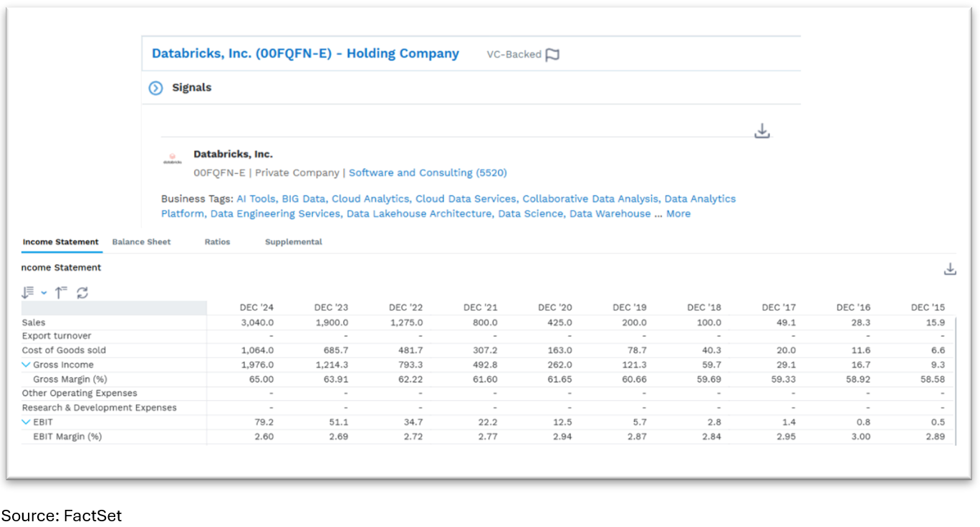Image resolution: width=980 pixels, height=527 pixels.
Task: Collapse the Gross Income row chevron
Action: (27, 365)
